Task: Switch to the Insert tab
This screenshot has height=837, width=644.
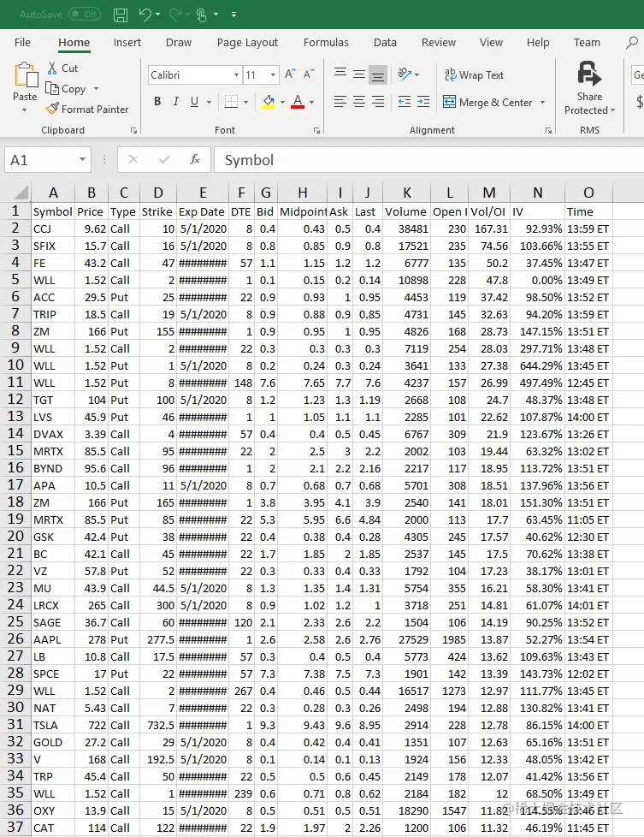Action: click(127, 43)
